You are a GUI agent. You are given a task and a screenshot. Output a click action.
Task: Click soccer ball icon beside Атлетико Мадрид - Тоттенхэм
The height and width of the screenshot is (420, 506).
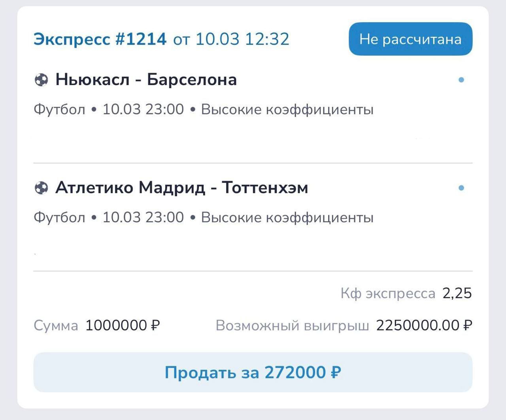41,188
